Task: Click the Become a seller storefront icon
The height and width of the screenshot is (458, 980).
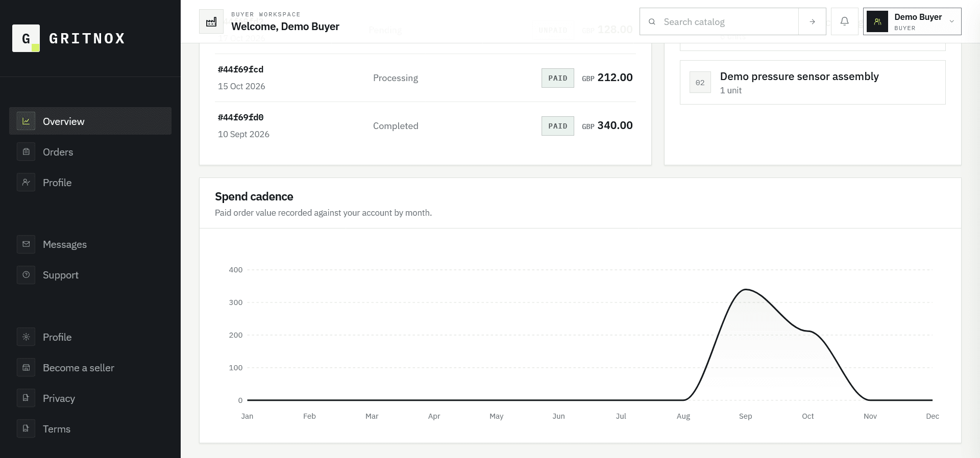Action: coord(26,367)
